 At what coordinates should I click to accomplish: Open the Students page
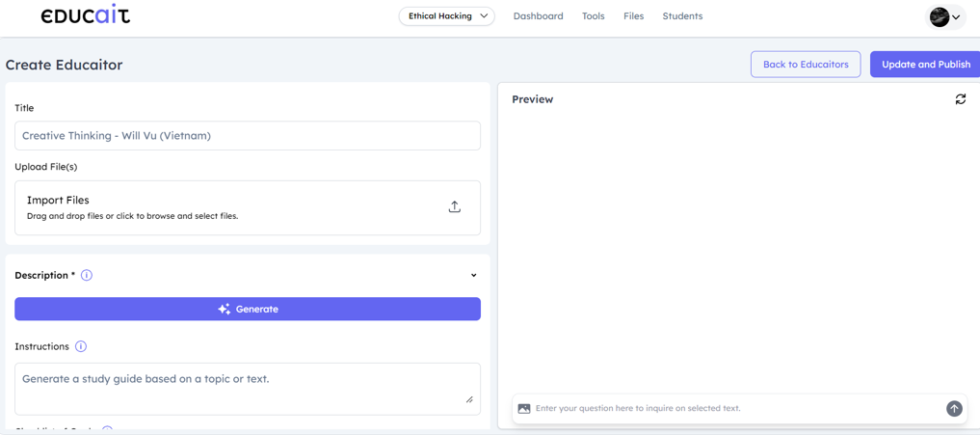682,16
